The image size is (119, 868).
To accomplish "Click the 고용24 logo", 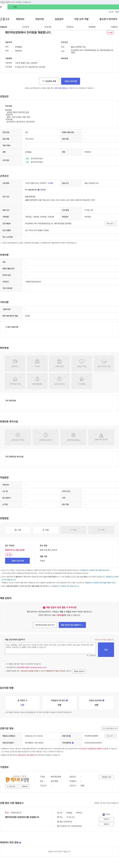I will coord(5,19).
